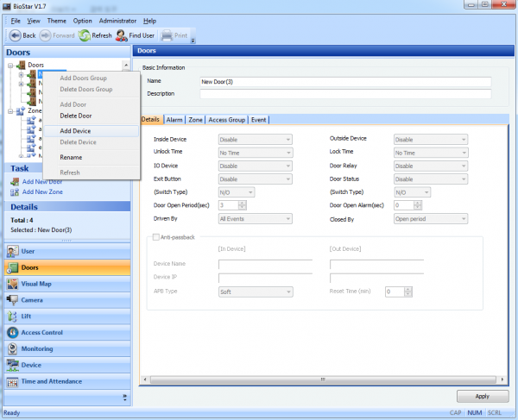Select Add Device from context menu
Viewport: 518px width, 420px height.
coord(76,131)
